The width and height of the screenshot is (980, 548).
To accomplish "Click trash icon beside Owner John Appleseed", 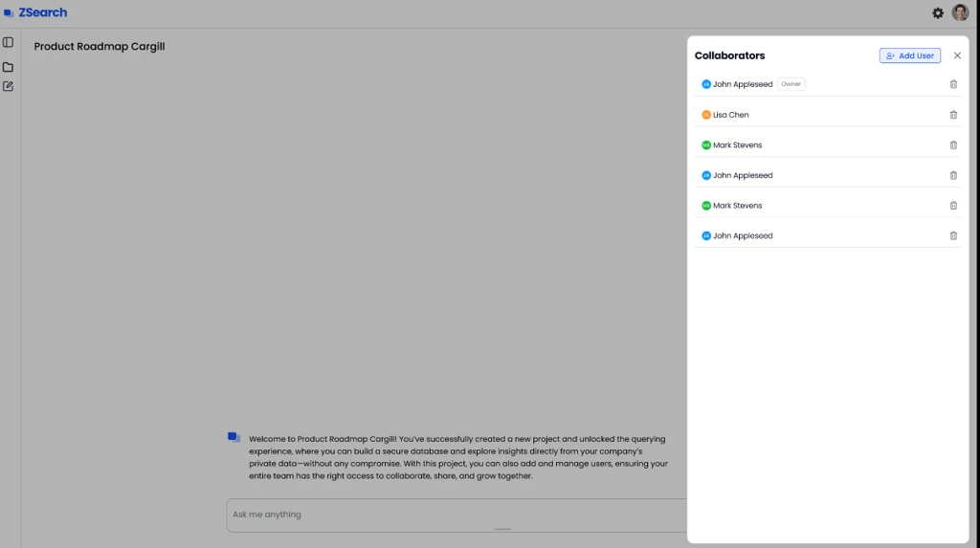I will click(x=953, y=84).
